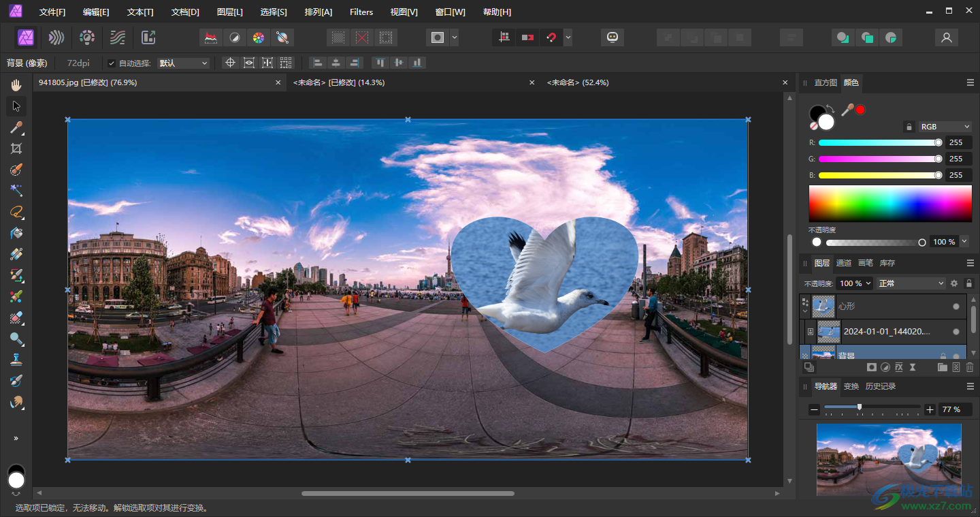Delete layer using the trash icon
This screenshot has width=980, height=517.
[970, 367]
